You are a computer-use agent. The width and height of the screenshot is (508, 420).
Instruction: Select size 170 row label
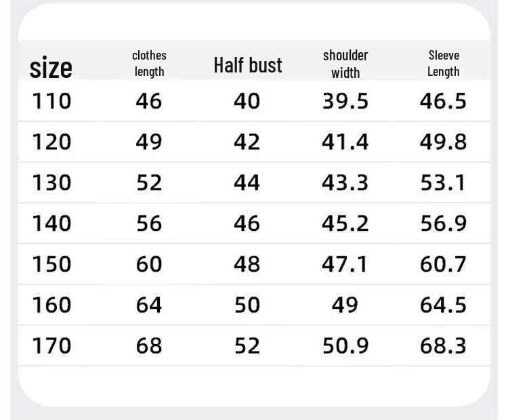coord(52,345)
